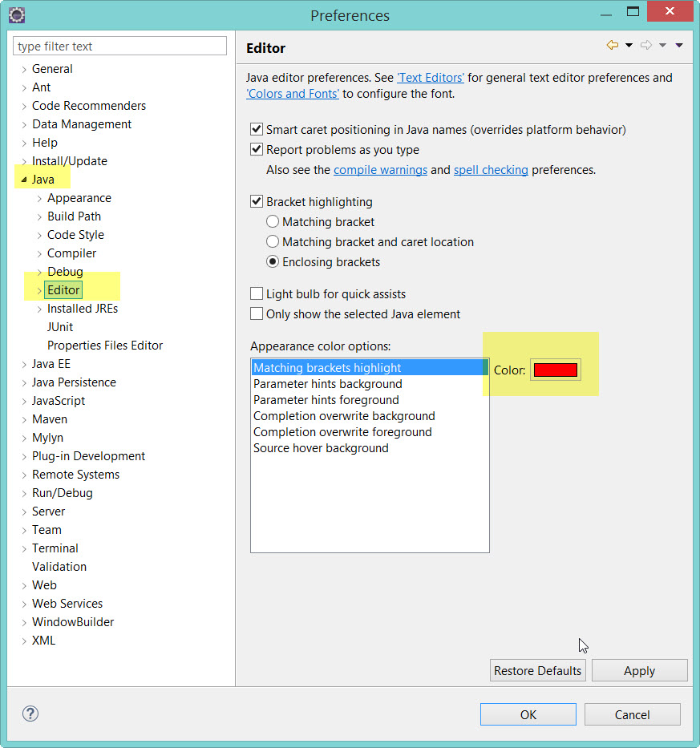
Task: Follow the spell checking link
Action: (491, 170)
